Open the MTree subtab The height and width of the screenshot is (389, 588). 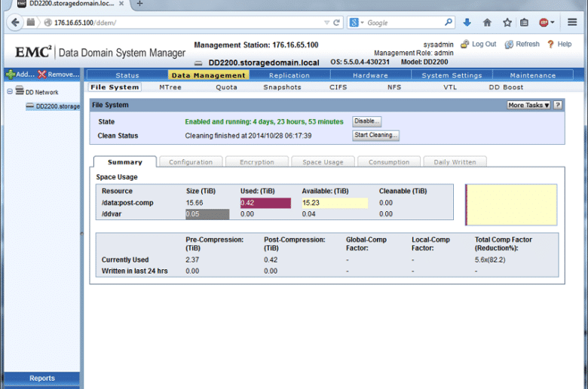[170, 87]
